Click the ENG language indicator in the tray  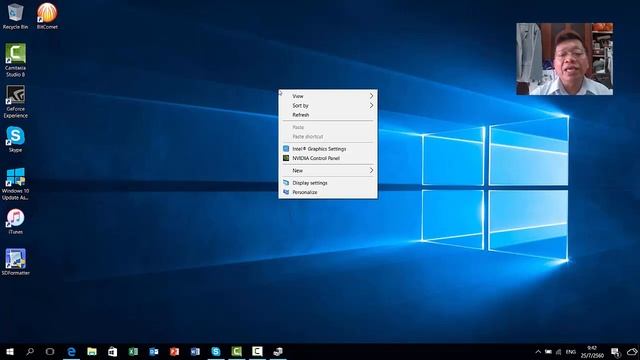pyautogui.click(x=571, y=352)
